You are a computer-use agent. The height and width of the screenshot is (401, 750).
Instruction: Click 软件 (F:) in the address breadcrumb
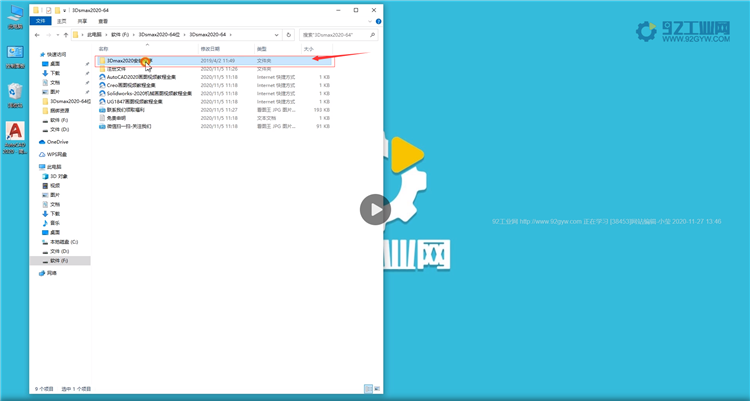coord(120,35)
